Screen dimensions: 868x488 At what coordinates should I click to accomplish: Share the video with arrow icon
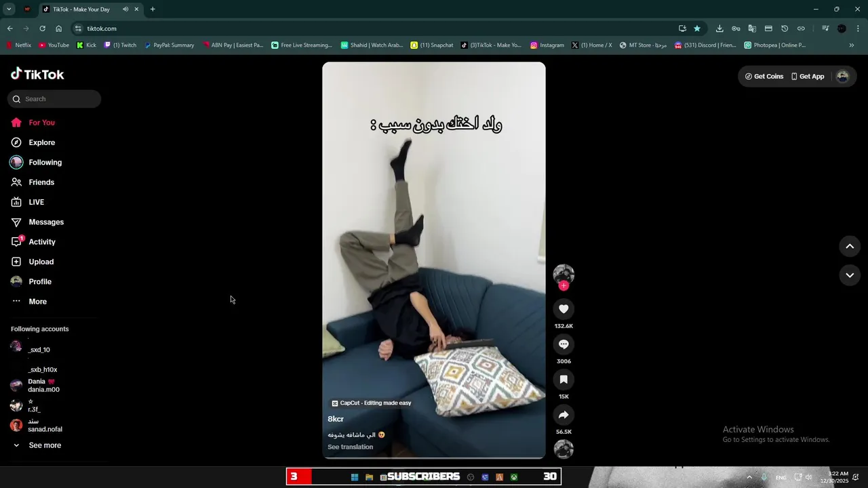tap(564, 415)
